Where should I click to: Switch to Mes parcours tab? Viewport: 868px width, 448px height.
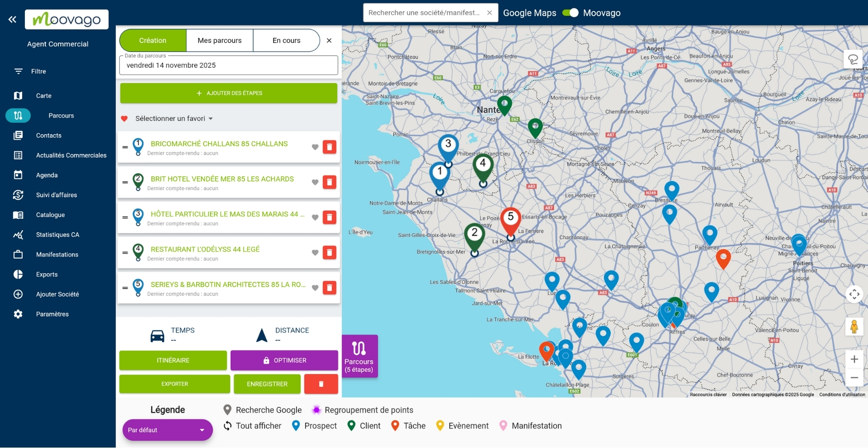(219, 41)
